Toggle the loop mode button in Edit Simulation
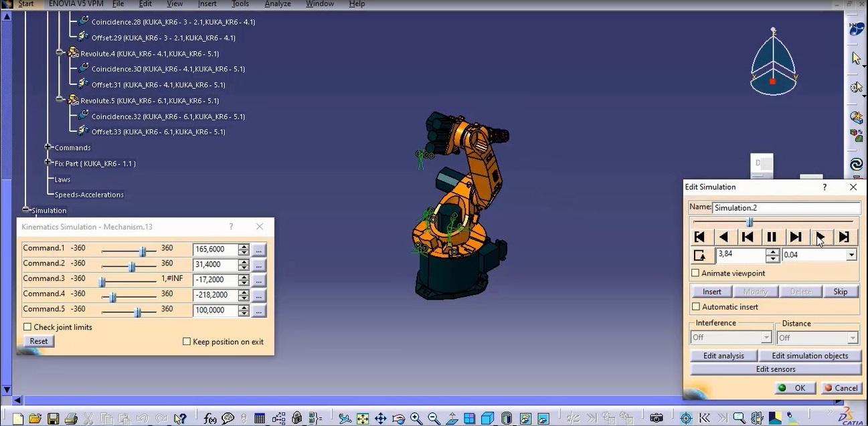868x426 pixels. click(700, 255)
